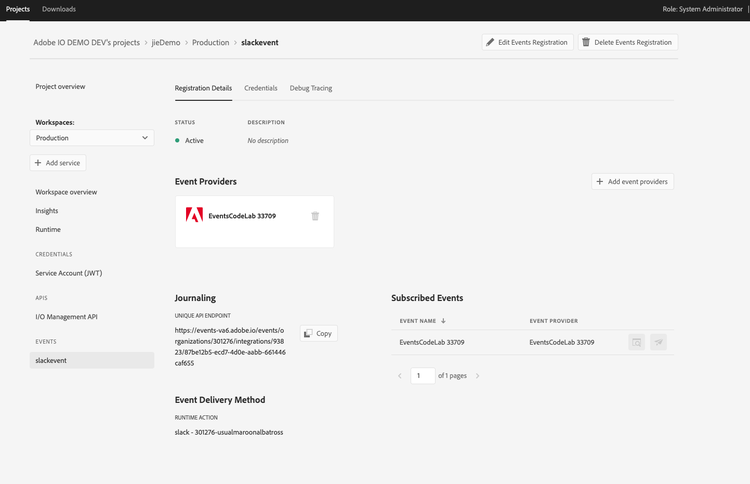Viewport: 750px width, 484px height.
Task: Click the Adobe logo on the provider card
Action: click(194, 215)
